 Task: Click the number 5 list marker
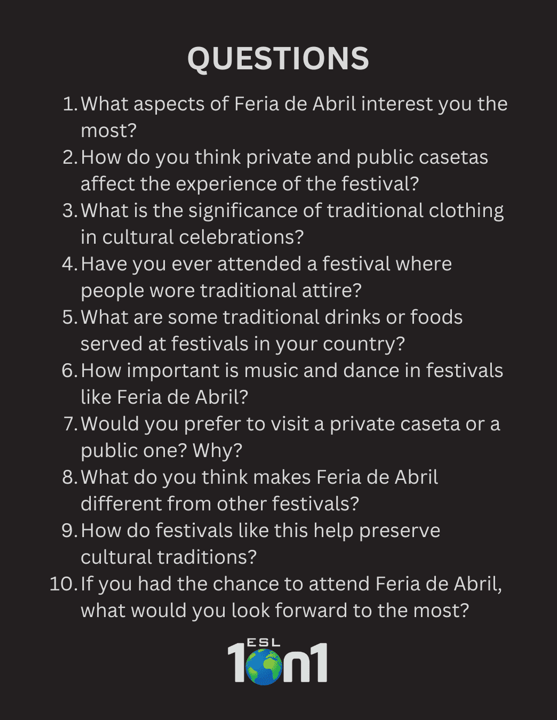(x=70, y=317)
